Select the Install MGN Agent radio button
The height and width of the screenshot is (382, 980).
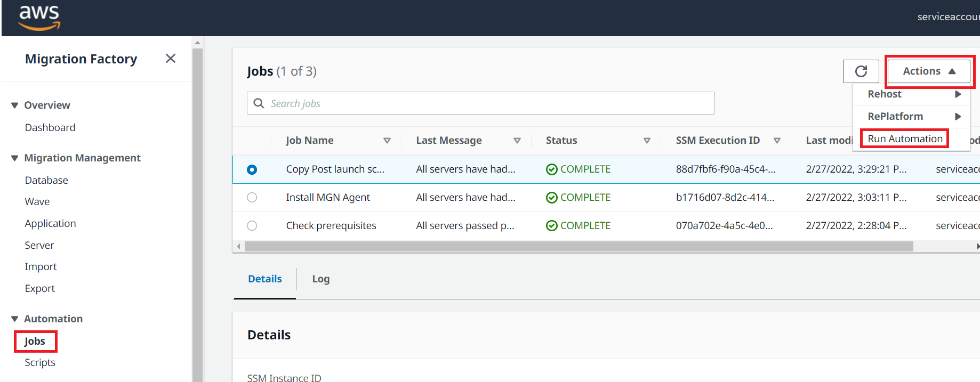252,198
